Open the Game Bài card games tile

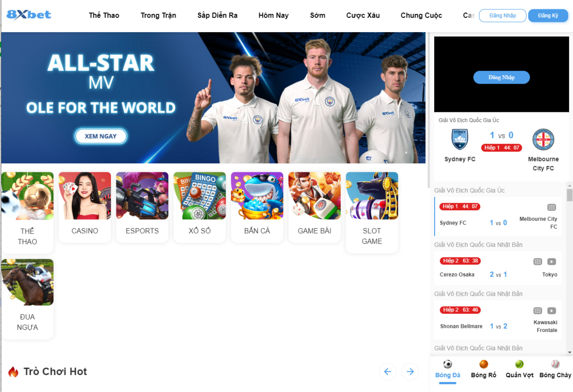[314, 207]
